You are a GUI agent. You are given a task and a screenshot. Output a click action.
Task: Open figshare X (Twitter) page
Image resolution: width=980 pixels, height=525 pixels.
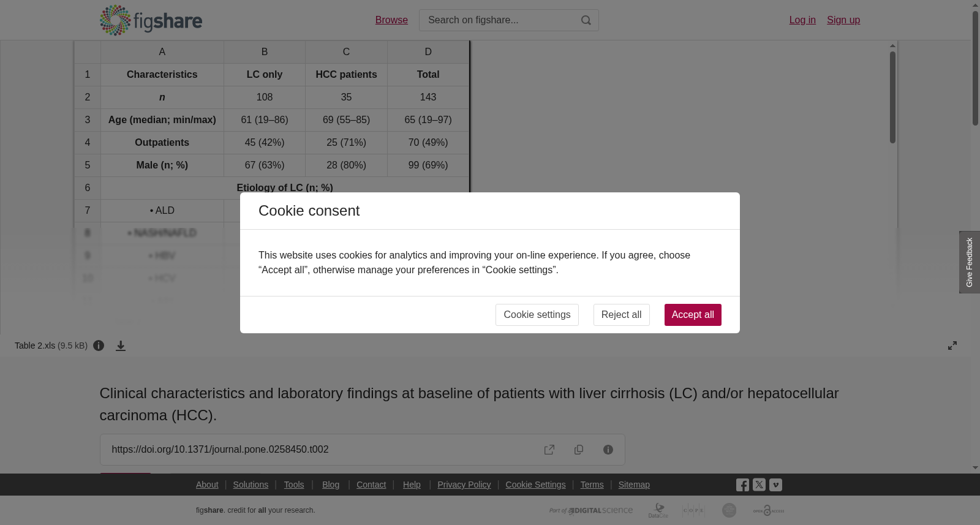point(759,485)
